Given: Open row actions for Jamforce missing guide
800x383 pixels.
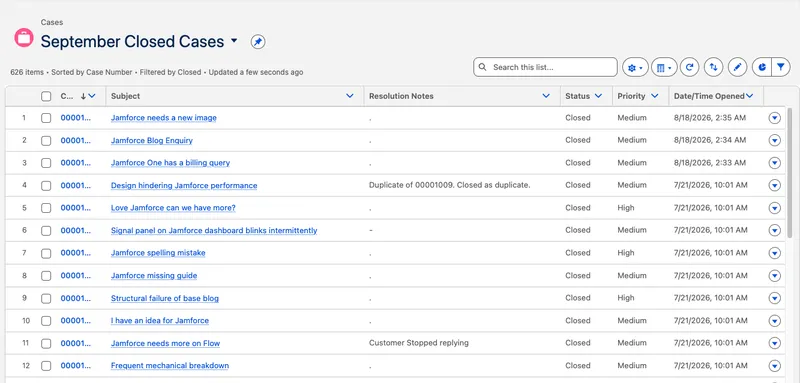Looking at the screenshot, I should 774,276.
